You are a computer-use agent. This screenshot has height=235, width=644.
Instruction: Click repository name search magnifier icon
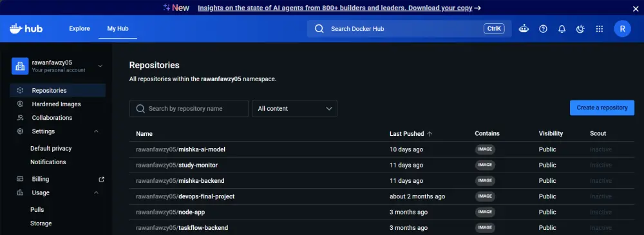click(x=140, y=108)
